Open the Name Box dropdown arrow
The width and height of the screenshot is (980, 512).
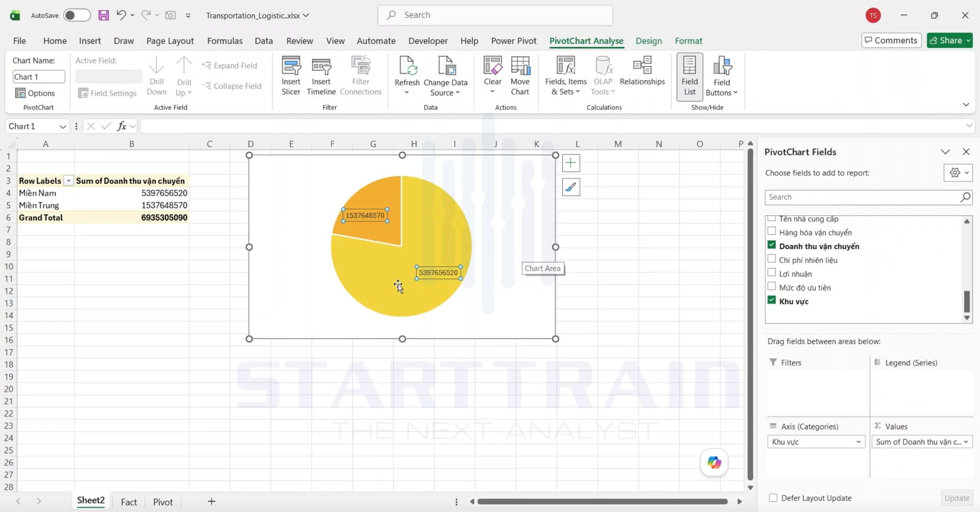click(63, 127)
